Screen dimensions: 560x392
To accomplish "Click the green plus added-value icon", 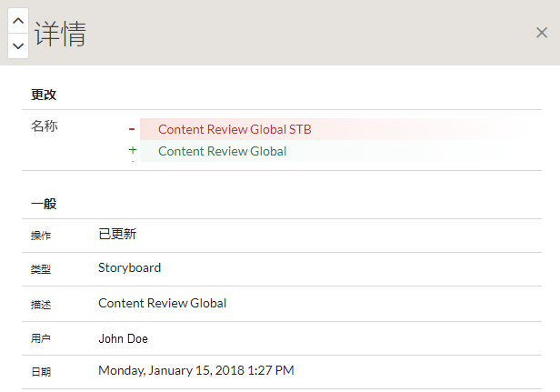I will [x=133, y=151].
